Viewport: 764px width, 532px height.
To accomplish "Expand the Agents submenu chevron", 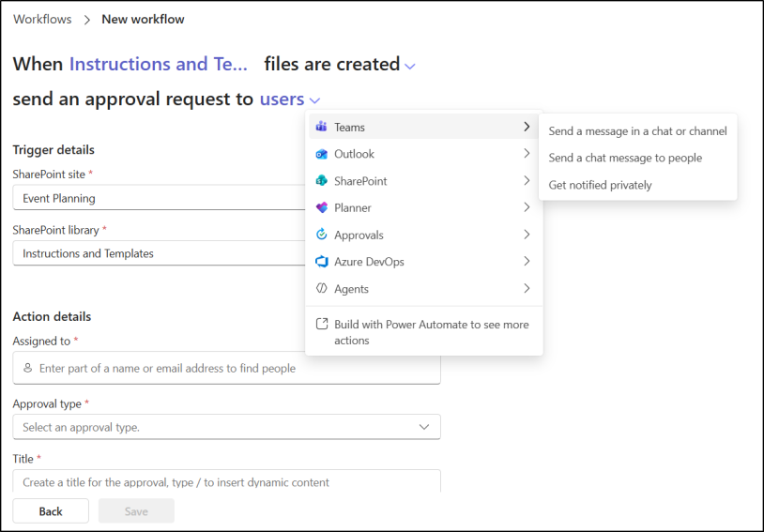I will click(x=527, y=288).
